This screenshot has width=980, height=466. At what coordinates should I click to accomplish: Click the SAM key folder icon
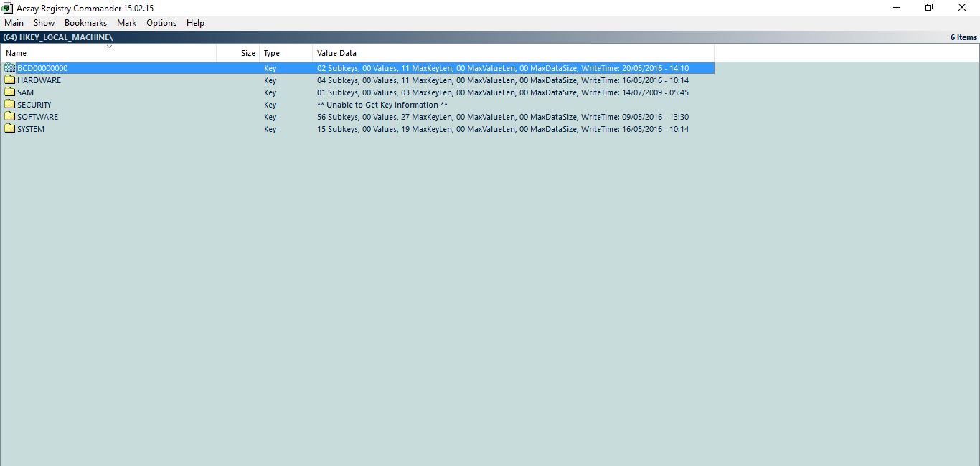pos(9,92)
